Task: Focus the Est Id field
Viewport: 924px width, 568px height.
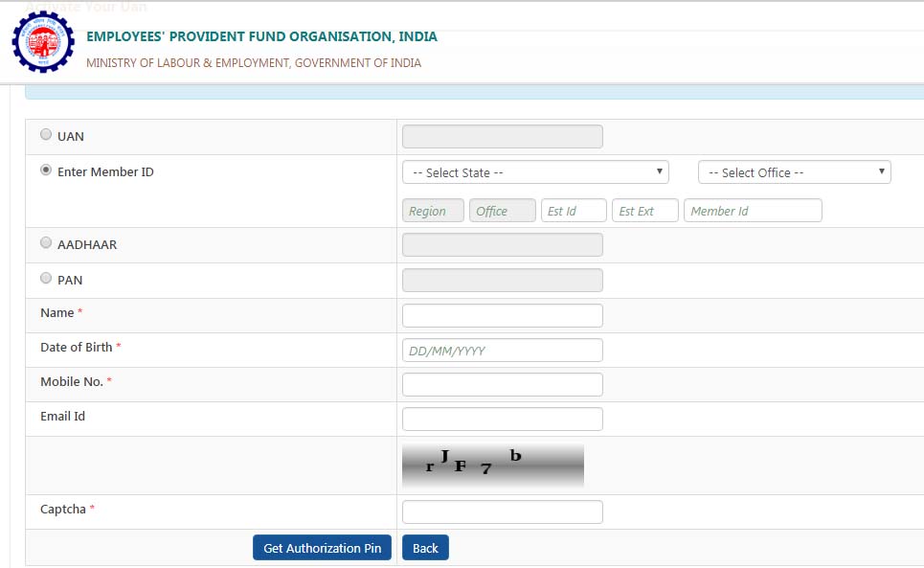Action: 574,211
